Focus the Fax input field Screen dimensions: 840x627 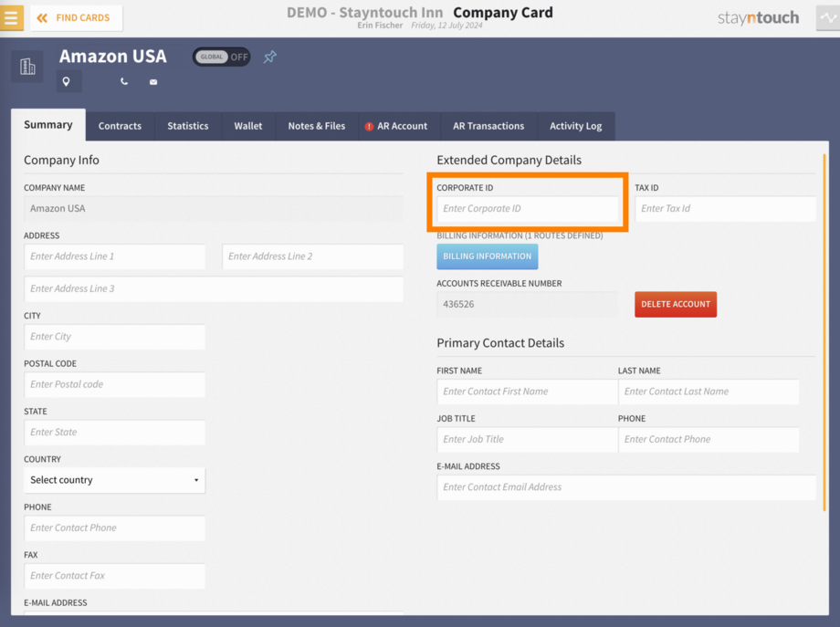pos(115,576)
